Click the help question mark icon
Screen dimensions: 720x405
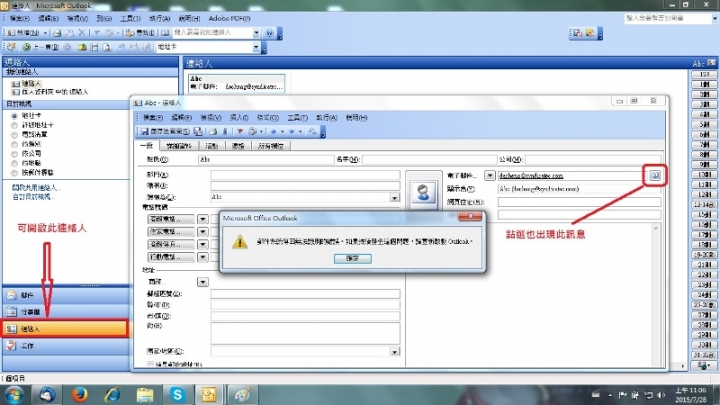click(x=270, y=33)
